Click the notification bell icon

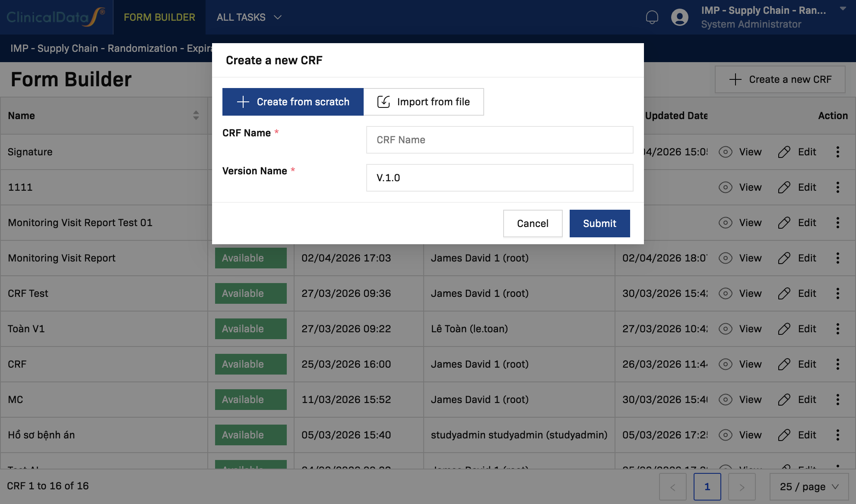click(652, 17)
